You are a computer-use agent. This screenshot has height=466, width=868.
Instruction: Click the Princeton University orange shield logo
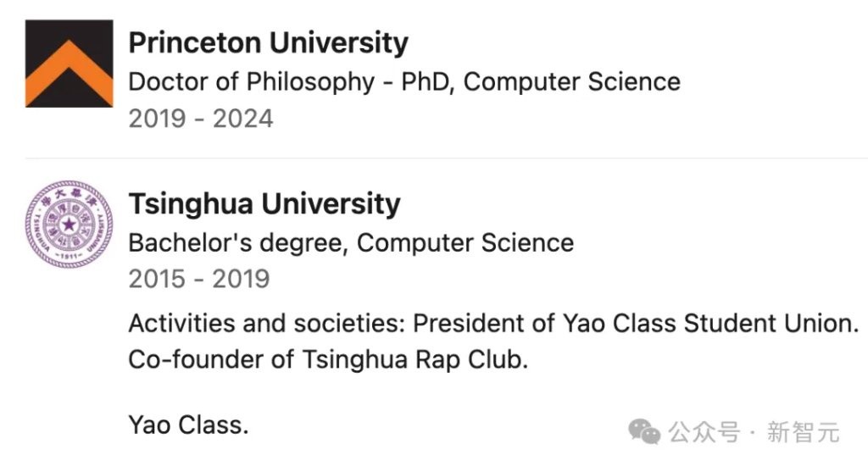[x=69, y=64]
